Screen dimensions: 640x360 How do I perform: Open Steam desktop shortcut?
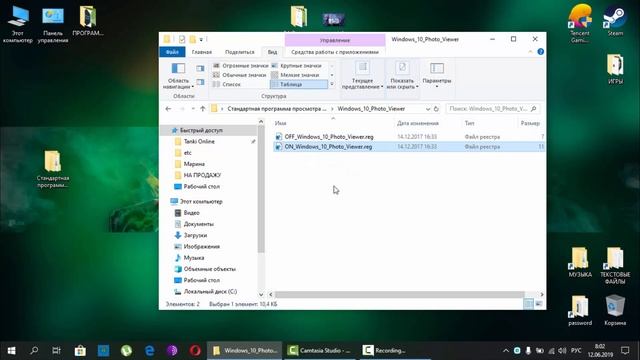615,21
